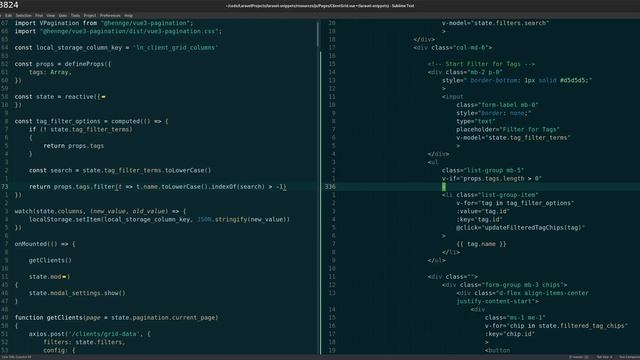Click ':value="tag.id"' line
The image size is (640, 360).
tap(483, 211)
